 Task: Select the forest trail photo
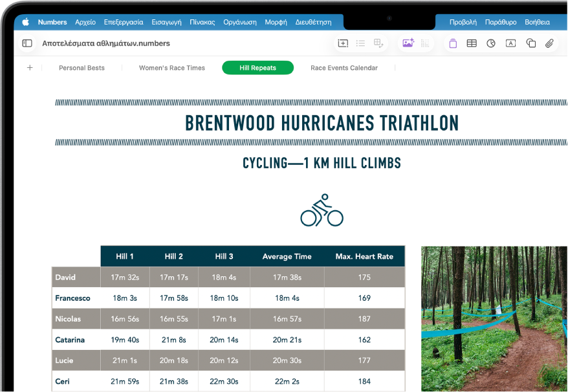[494, 319]
